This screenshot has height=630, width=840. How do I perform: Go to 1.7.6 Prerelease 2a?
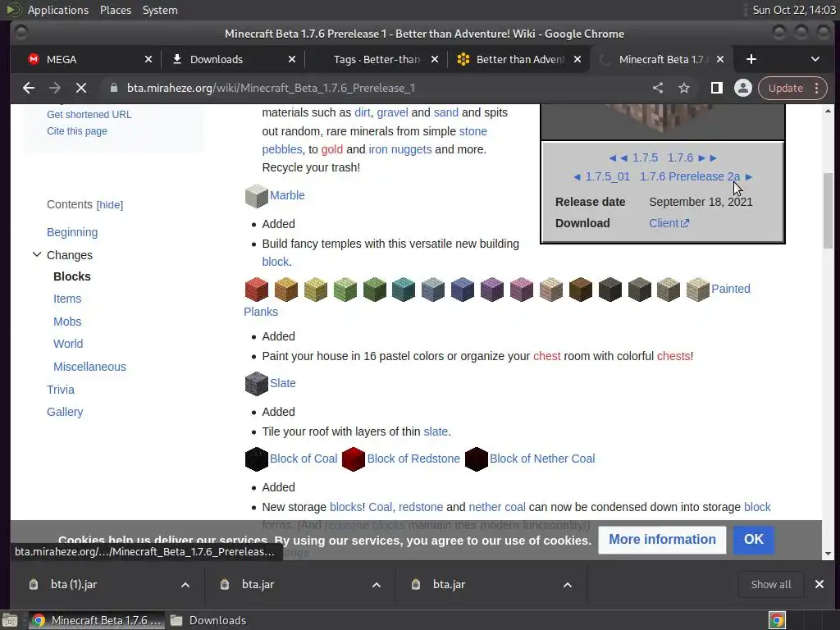[x=690, y=176]
